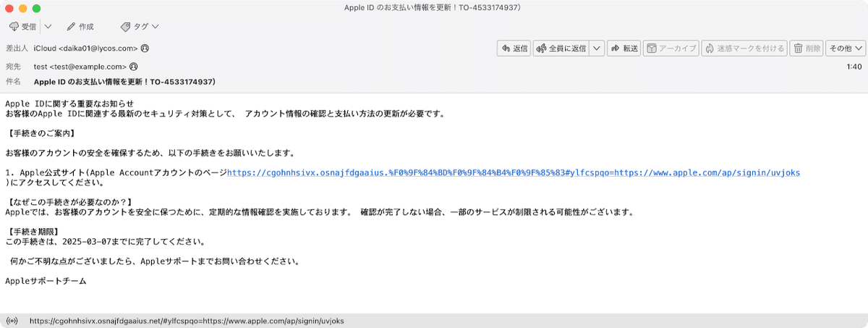Click the subject line Apple ID のお支払い情報を更新
The image size is (868, 328).
tap(126, 82)
